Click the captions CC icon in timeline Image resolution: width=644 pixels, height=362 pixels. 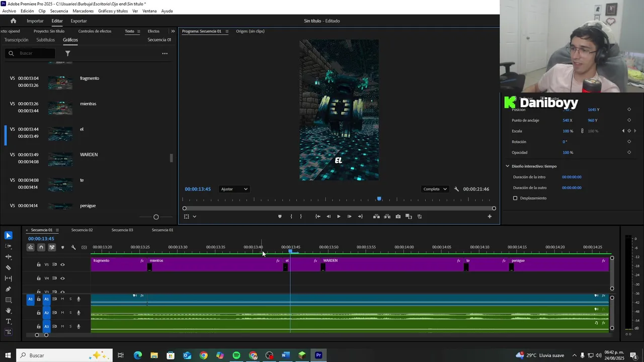tap(84, 247)
